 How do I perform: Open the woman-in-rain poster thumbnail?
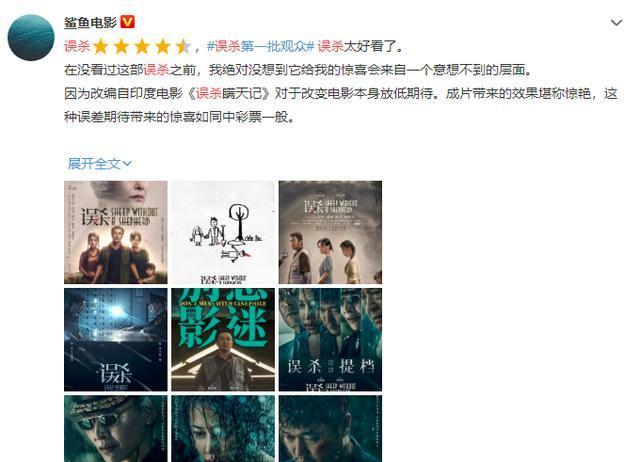(x=223, y=429)
